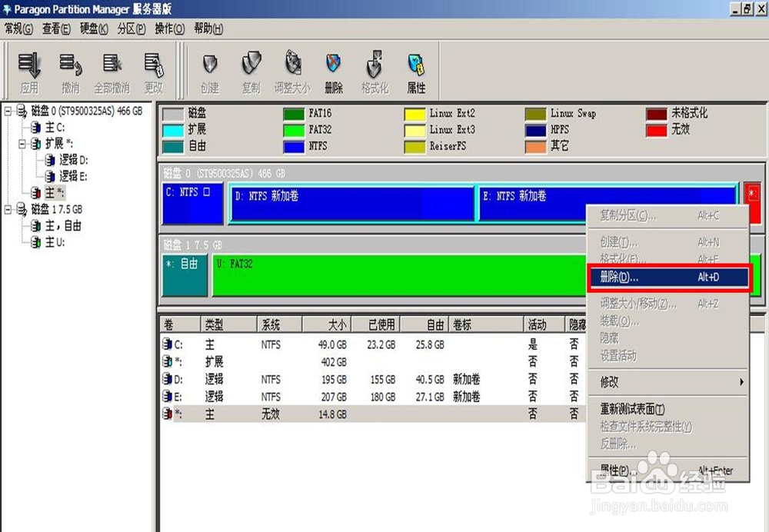Click the red invalid partition block
Image resolution: width=769 pixels, height=532 pixels.
point(753,203)
